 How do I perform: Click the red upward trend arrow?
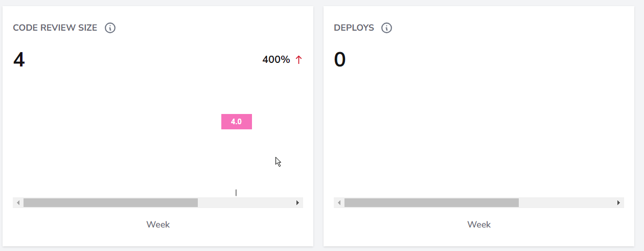point(298,60)
